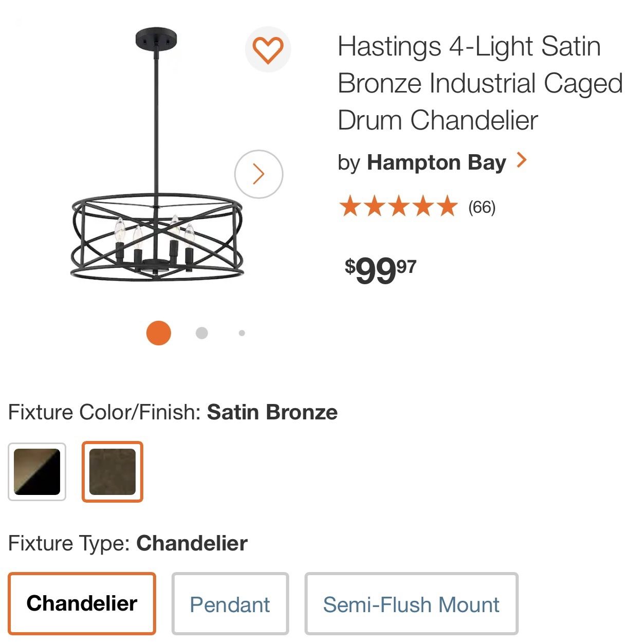The image size is (644, 644).
Task: Tap the chandelier product image
Action: point(157,154)
